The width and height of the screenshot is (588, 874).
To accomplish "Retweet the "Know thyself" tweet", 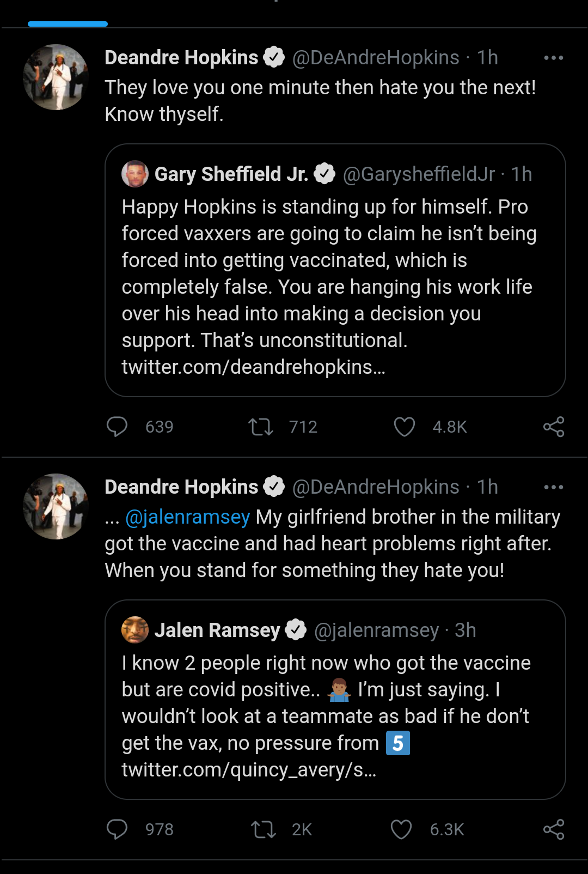I will tap(261, 427).
